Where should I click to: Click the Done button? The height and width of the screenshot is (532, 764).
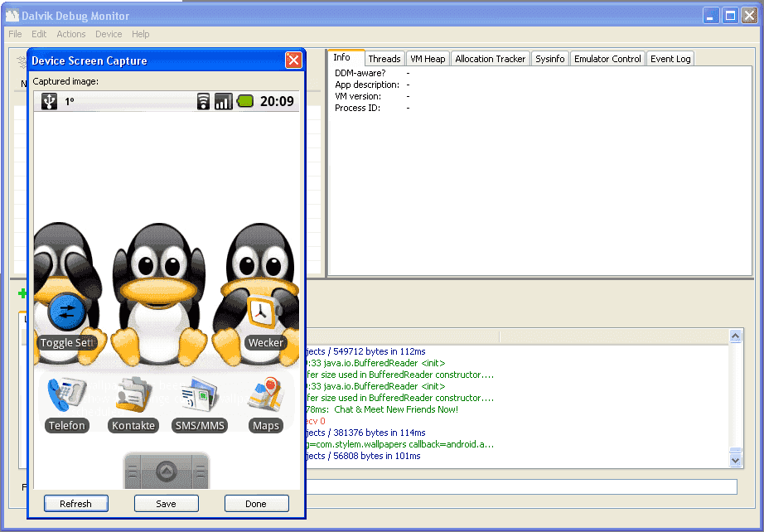256,504
